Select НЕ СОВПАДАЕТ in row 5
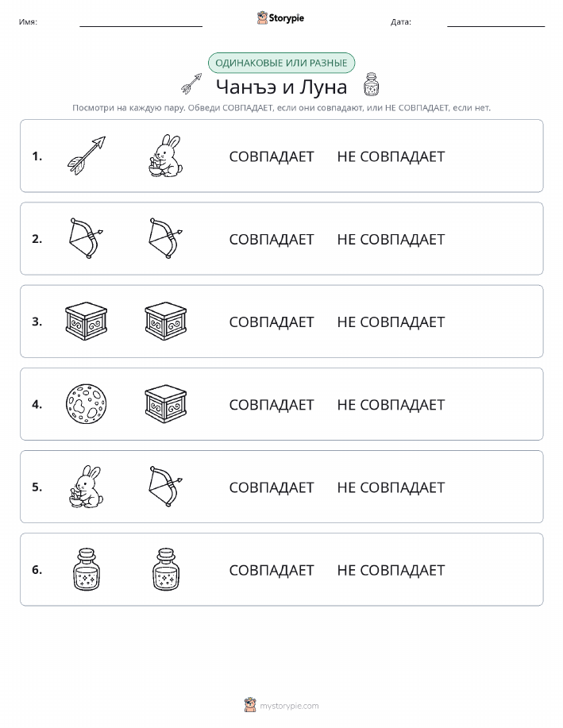 pyautogui.click(x=391, y=487)
